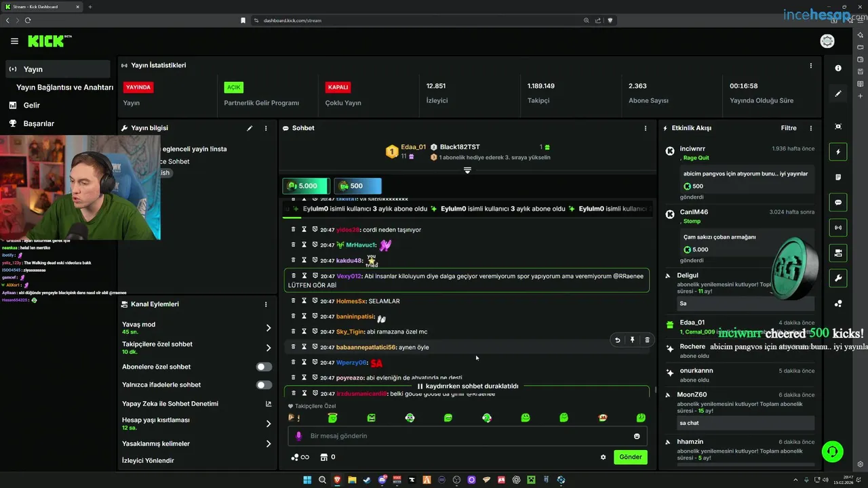Viewport: 868px width, 488px height.
Task: Click the info icon in right sidebar
Action: [838, 68]
